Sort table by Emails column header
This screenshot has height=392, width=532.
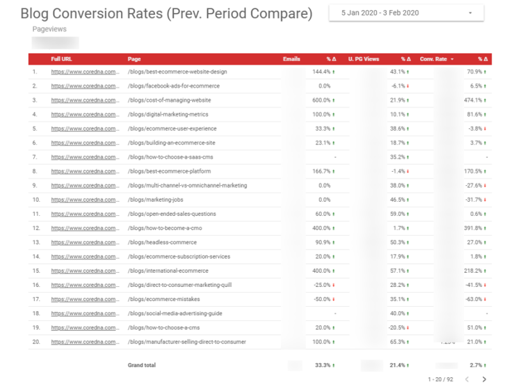pos(291,59)
